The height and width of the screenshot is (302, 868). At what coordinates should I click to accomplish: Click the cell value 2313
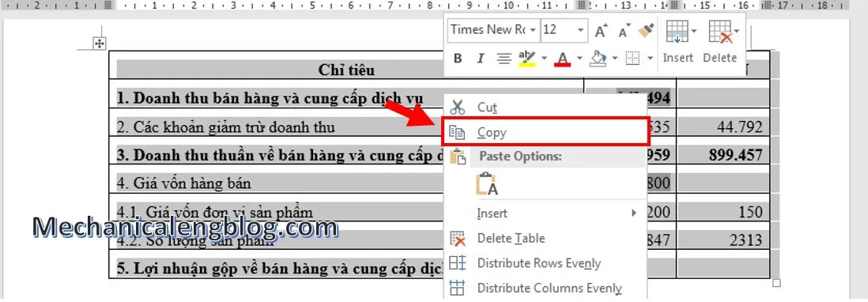click(x=745, y=240)
